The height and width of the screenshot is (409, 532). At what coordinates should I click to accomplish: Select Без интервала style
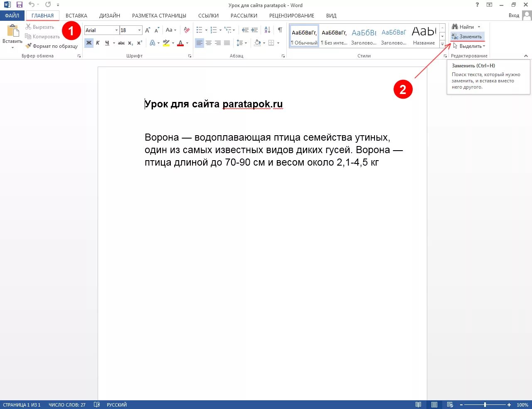(x=334, y=36)
